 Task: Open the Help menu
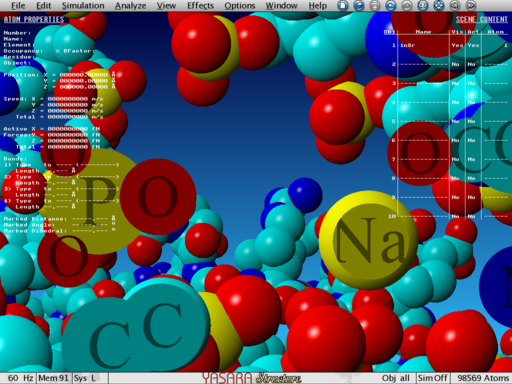[317, 6]
